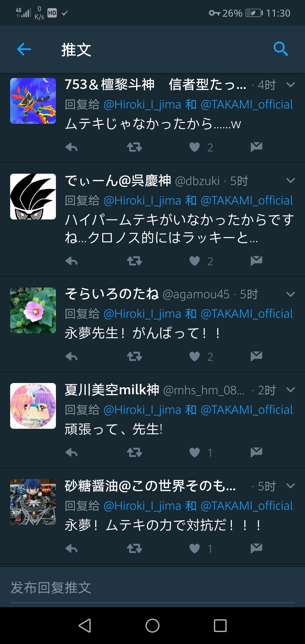Open search with magnifier icon
Image resolution: width=305 pixels, height=644 pixels.
click(x=281, y=49)
